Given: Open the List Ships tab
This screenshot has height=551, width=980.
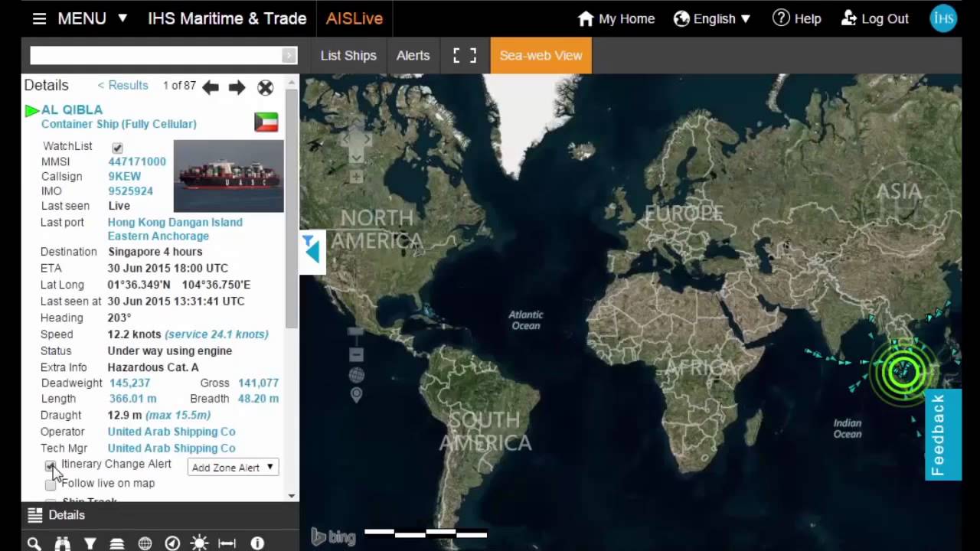Looking at the screenshot, I should coord(348,55).
